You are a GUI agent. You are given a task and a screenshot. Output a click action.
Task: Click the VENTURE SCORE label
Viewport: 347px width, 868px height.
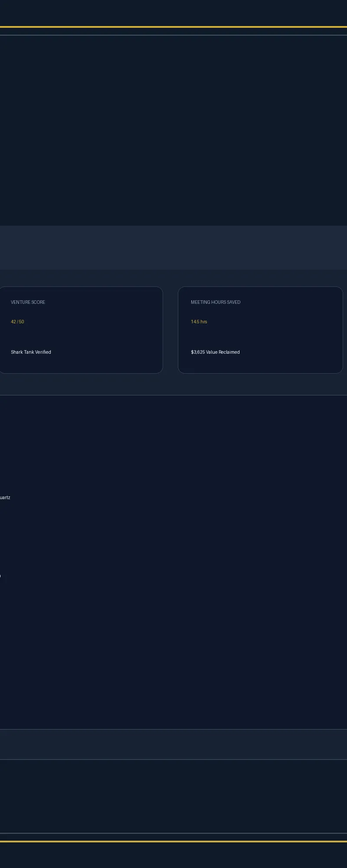[28, 302]
